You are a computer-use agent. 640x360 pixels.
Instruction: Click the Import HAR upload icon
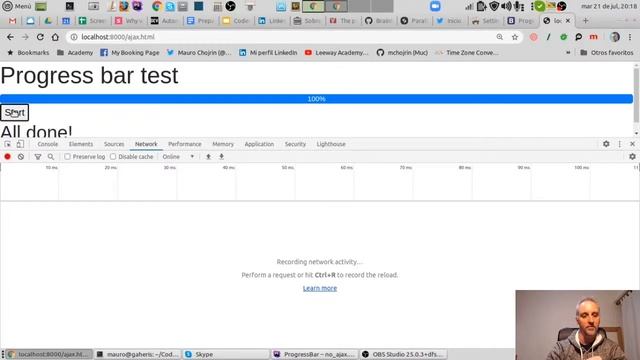[x=208, y=156]
